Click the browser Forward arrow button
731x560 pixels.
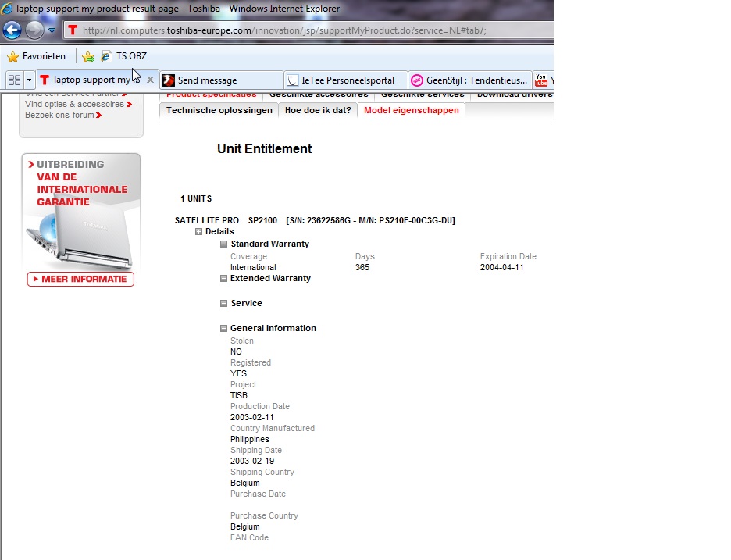tap(34, 30)
